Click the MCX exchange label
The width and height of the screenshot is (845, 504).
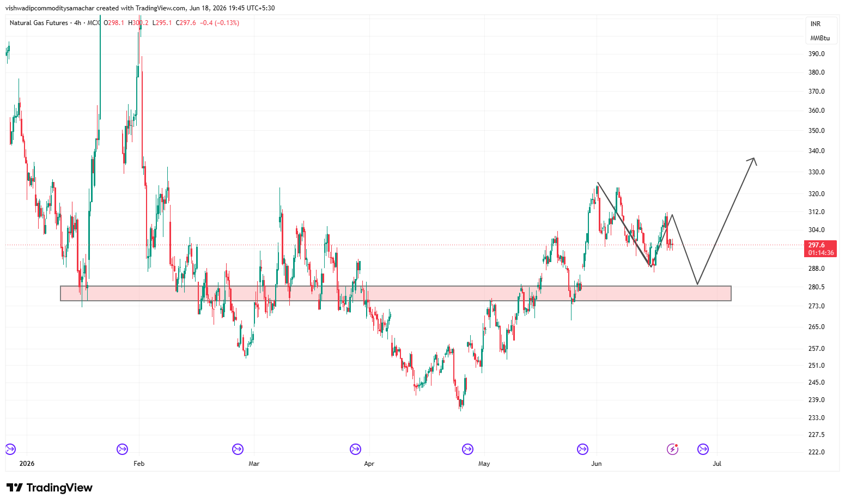point(94,23)
